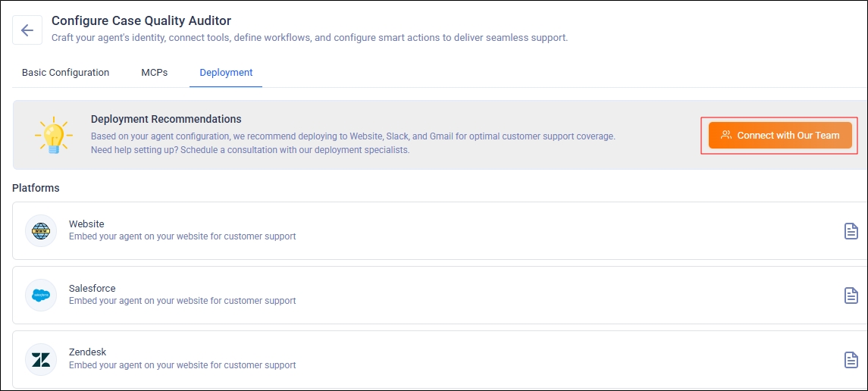Click the Configure Case Quality Auditor title
The height and width of the screenshot is (391, 868).
(x=141, y=21)
